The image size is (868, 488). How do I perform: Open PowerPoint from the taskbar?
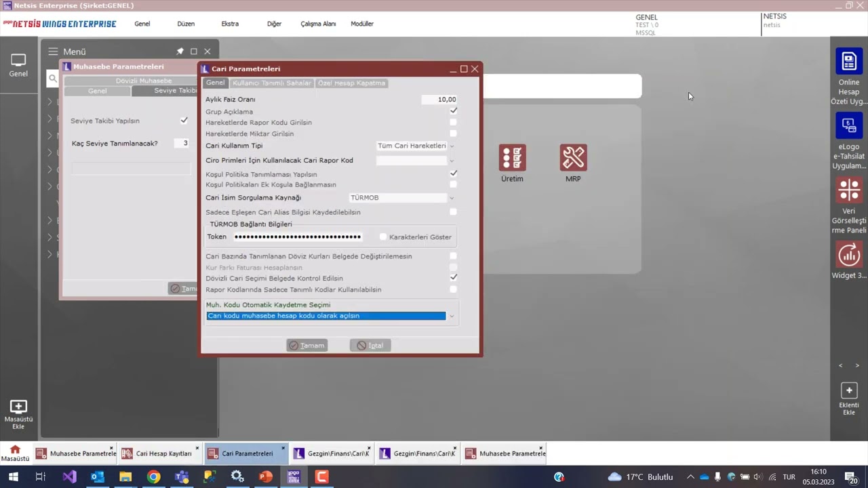265,476
